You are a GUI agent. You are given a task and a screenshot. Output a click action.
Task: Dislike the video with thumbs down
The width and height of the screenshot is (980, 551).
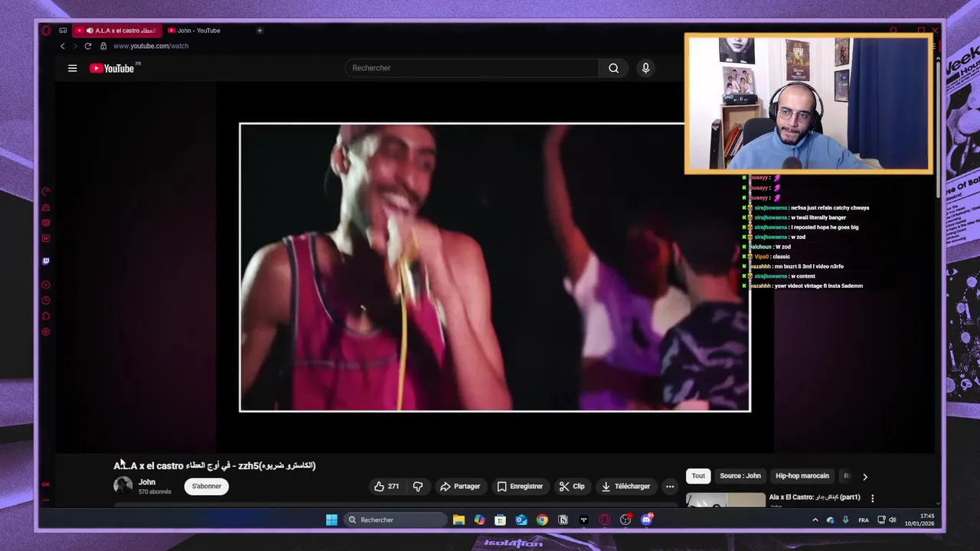pos(418,486)
